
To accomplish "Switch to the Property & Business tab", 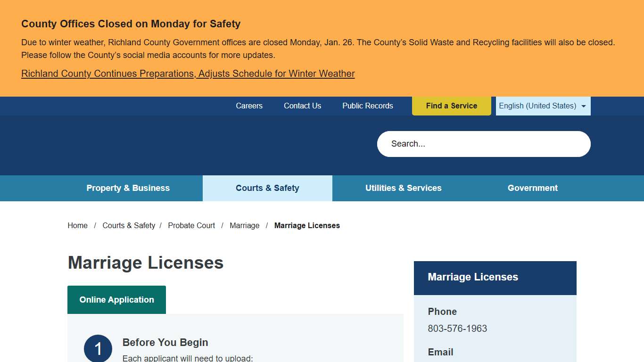I will [128, 188].
